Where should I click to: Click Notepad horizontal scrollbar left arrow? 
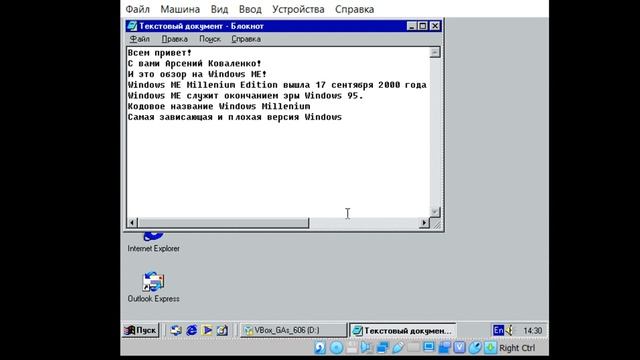(132, 222)
